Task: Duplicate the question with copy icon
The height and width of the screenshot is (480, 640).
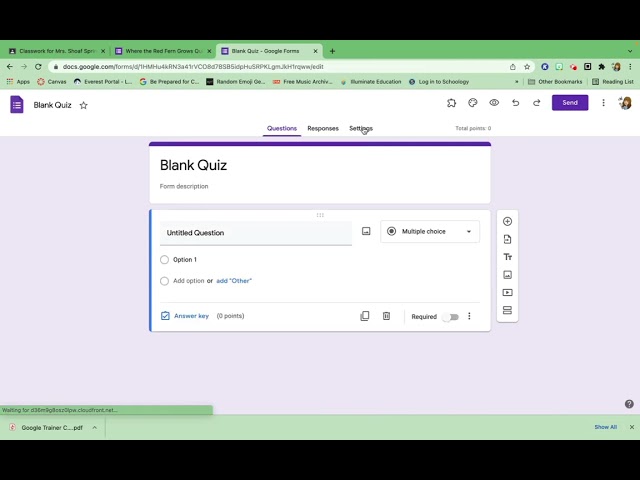Action: tap(365, 316)
